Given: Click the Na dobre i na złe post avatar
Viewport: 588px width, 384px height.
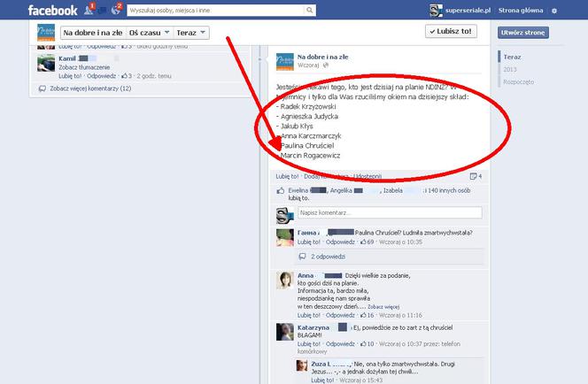Looking at the screenshot, I should point(285,61).
